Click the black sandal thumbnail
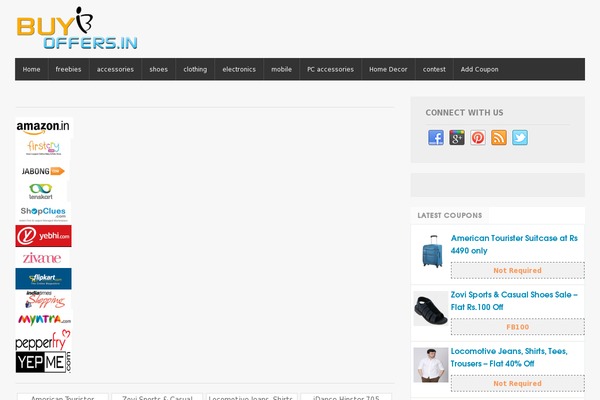Image resolution: width=600 pixels, height=400 pixels. [x=431, y=309]
